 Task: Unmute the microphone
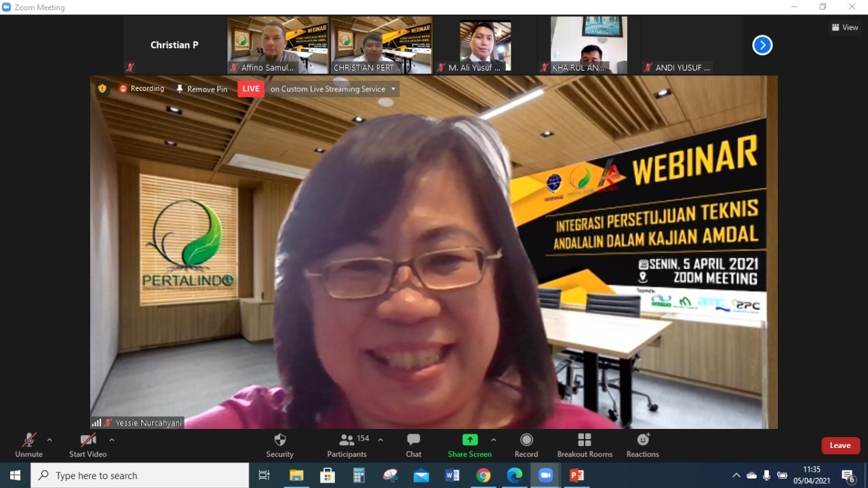pyautogui.click(x=28, y=445)
